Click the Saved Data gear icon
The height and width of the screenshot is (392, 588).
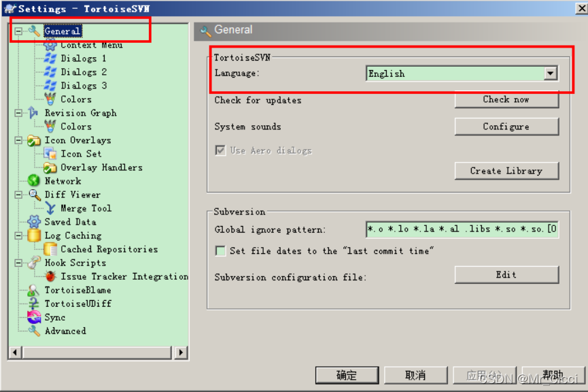(34, 222)
